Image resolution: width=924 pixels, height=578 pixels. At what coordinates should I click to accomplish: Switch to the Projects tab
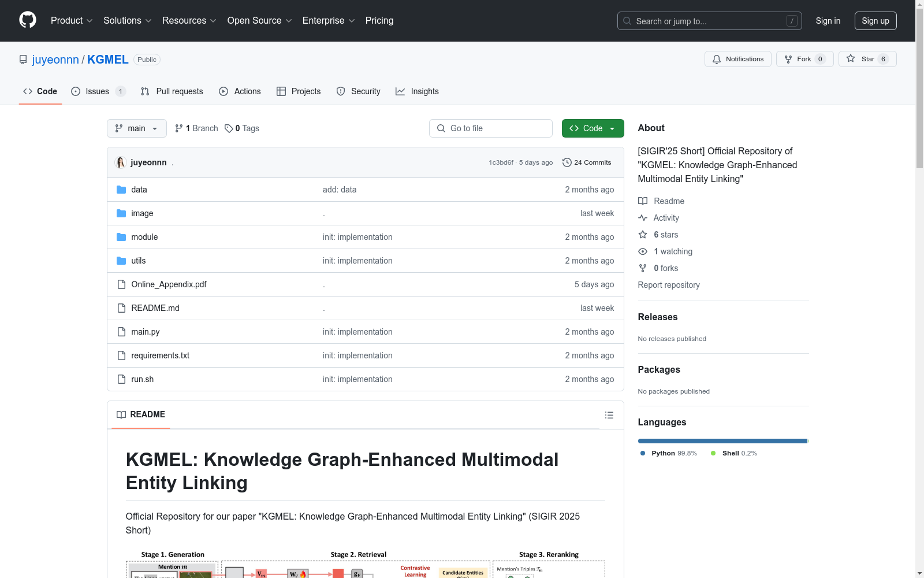[299, 91]
